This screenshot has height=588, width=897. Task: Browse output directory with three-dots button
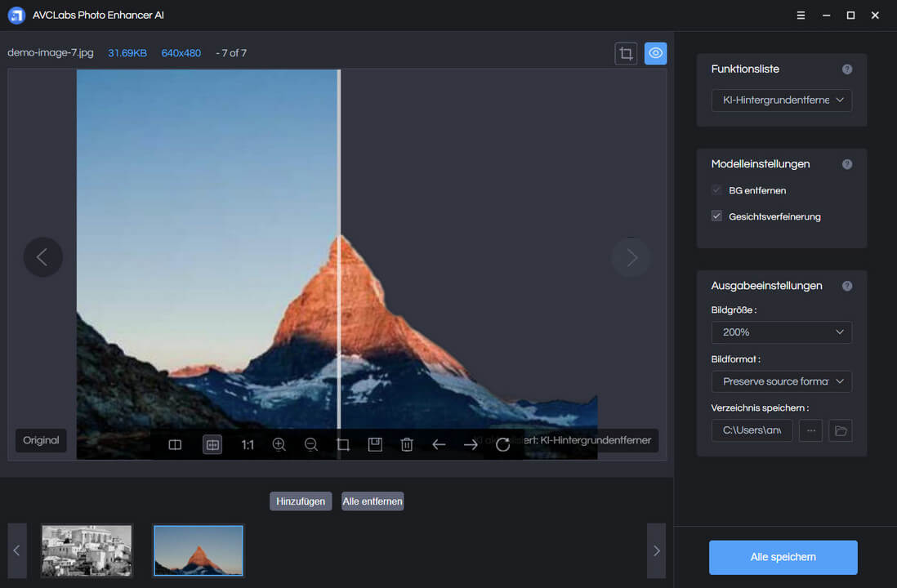click(810, 430)
